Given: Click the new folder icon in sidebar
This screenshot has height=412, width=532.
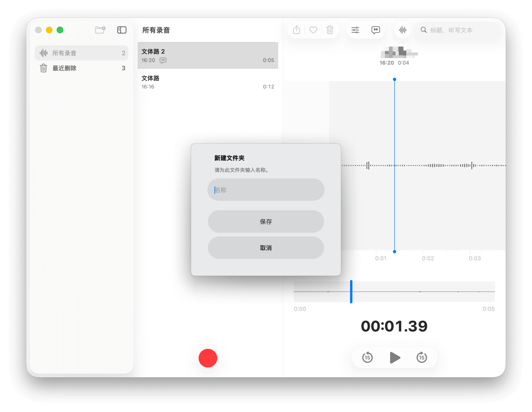Looking at the screenshot, I should point(100,30).
